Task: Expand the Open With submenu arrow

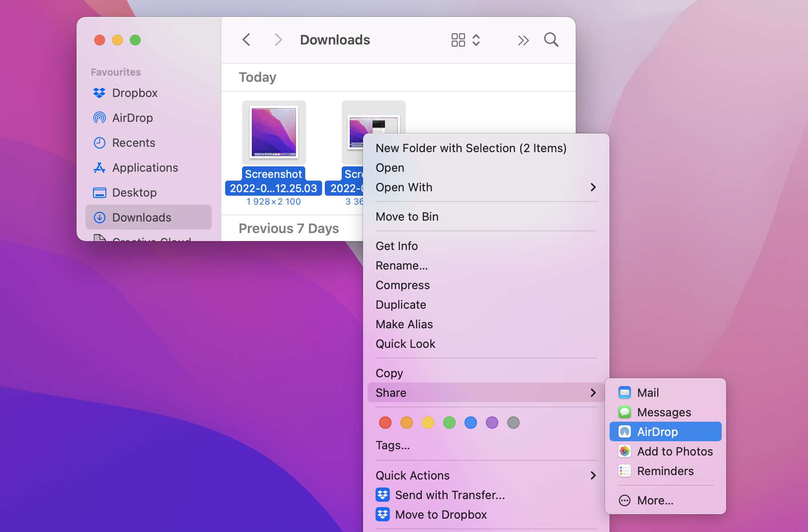Action: 593,187
